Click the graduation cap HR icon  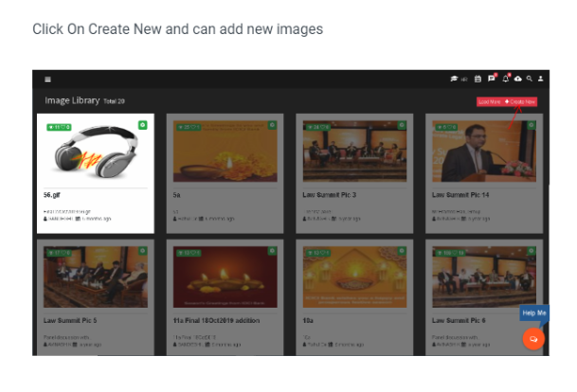[459, 79]
